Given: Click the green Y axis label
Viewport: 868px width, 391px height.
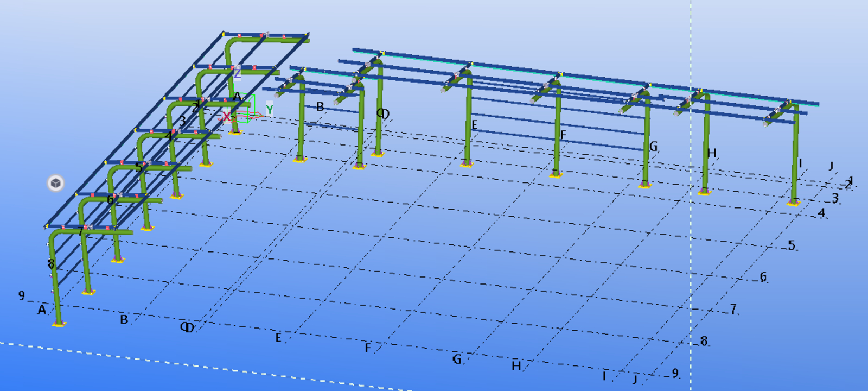Looking at the screenshot, I should tap(269, 110).
